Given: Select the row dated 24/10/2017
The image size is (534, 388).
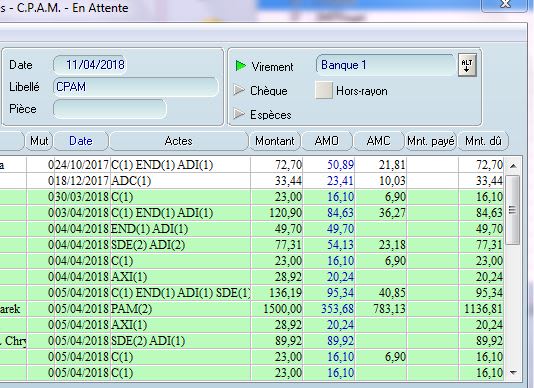Looking at the screenshot, I should (252, 165).
